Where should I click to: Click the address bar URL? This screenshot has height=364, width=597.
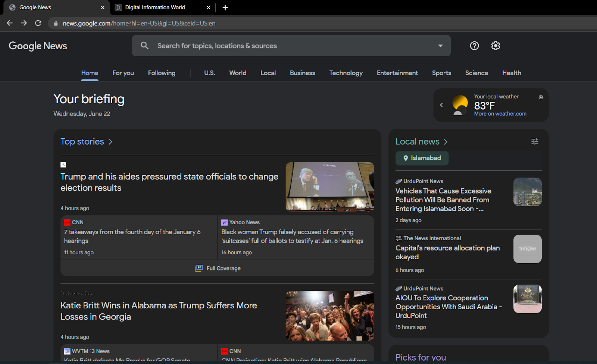(x=139, y=23)
